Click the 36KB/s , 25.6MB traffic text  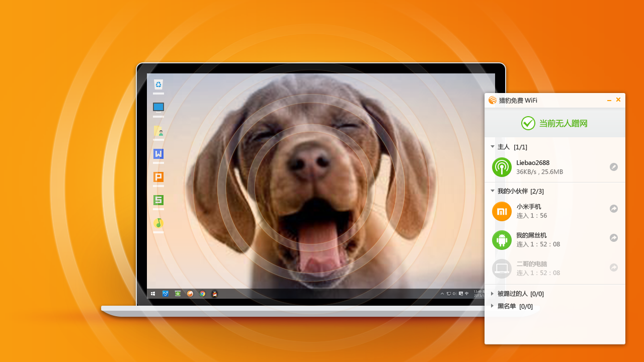click(x=539, y=172)
